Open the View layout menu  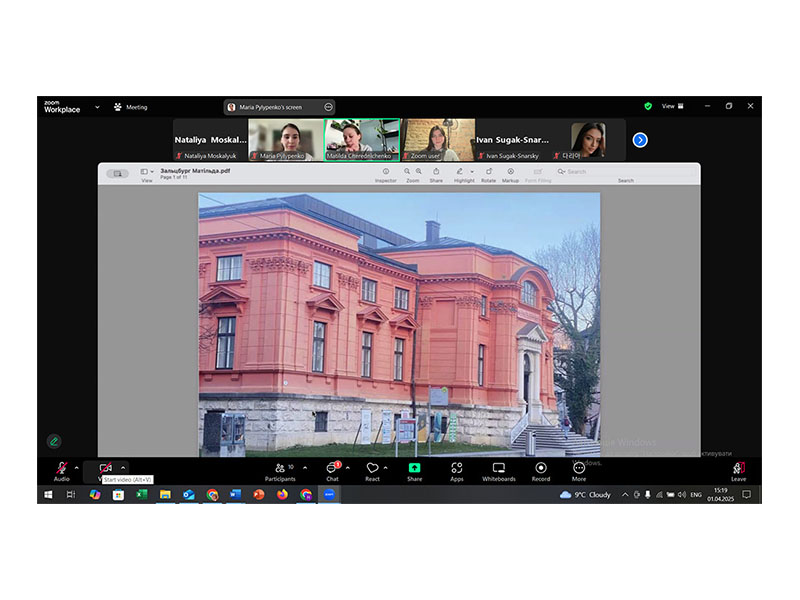pyautogui.click(x=672, y=106)
